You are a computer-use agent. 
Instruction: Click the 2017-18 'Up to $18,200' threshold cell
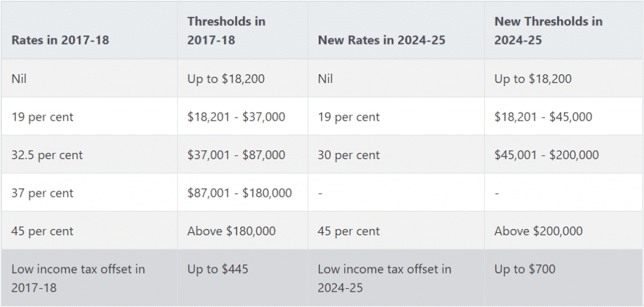point(226,79)
